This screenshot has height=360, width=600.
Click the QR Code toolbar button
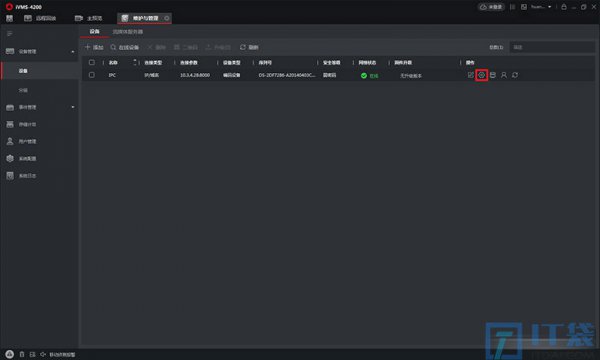click(x=186, y=47)
